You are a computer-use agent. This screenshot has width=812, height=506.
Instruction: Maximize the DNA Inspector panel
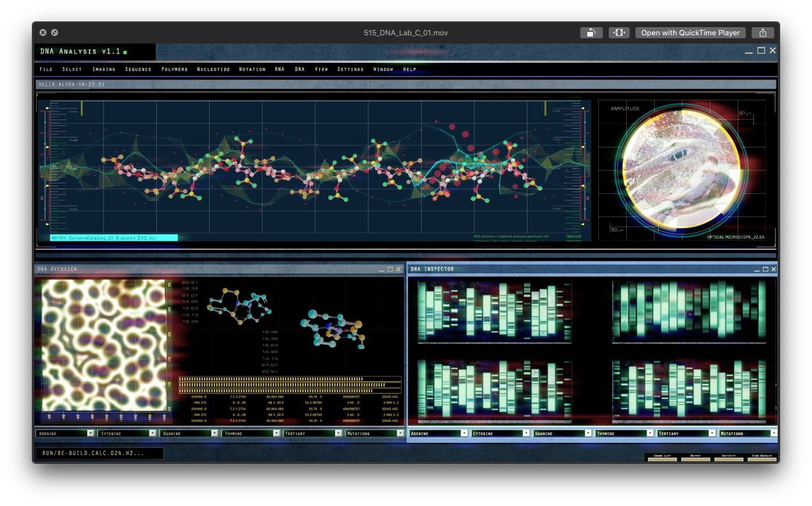(x=766, y=269)
